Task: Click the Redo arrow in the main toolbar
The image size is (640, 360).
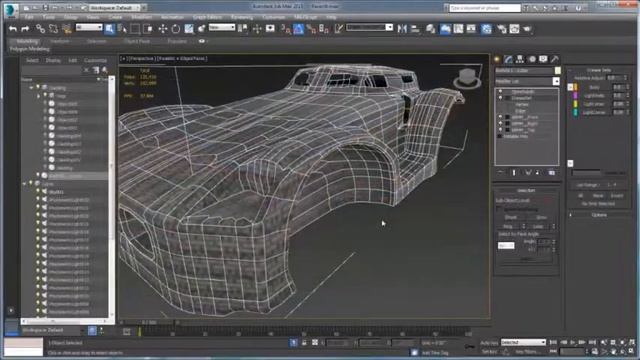Action: [25, 29]
